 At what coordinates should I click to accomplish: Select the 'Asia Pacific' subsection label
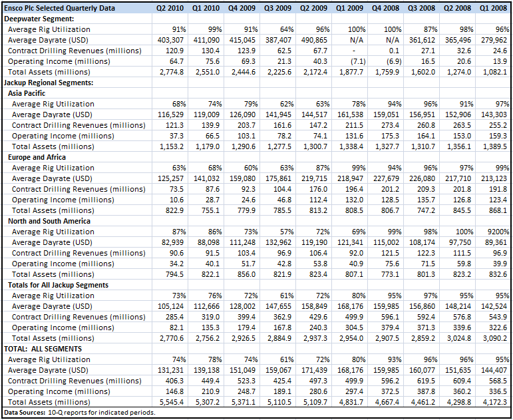pos(27,93)
